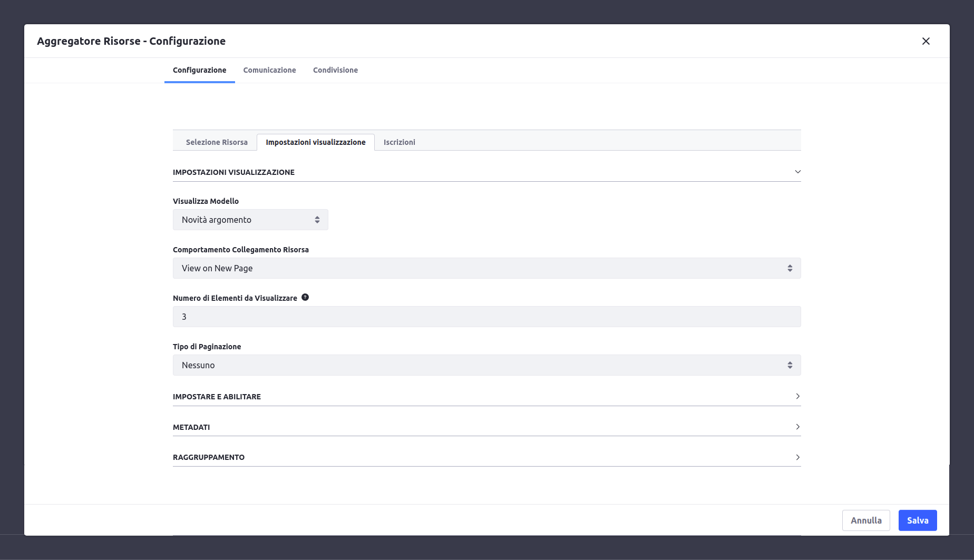Switch to the Comunicazione tab
The image size is (974, 560).
269,70
